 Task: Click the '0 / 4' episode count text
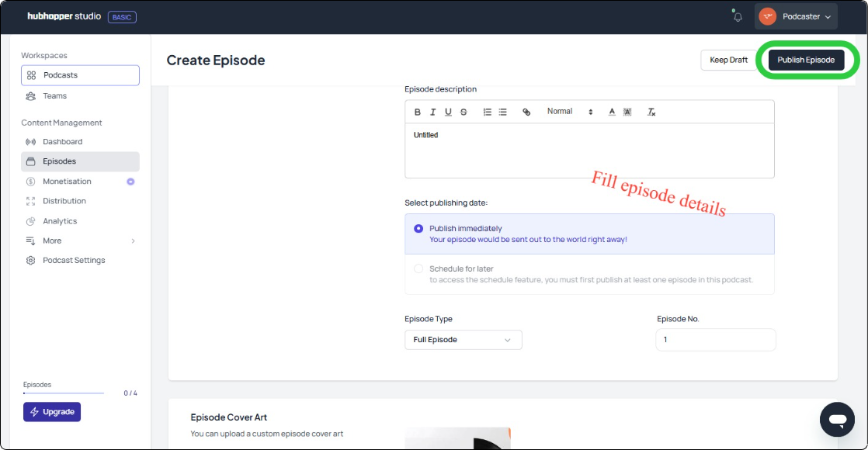coord(130,393)
